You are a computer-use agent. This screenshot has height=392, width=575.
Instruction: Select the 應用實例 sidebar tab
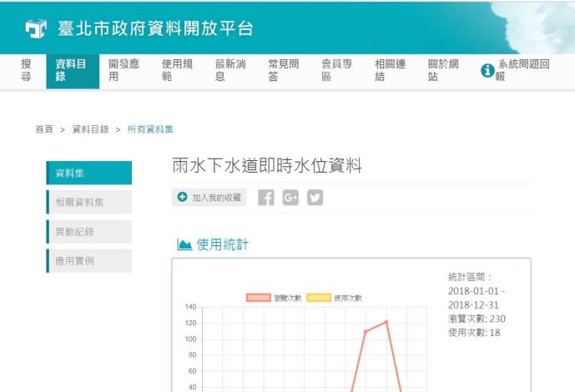89,261
